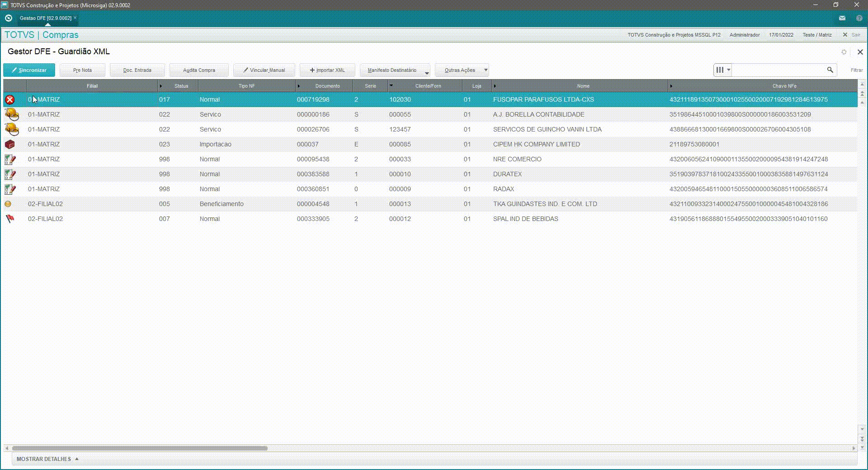Image resolution: width=868 pixels, height=470 pixels.
Task: Close the Gestao DFE tab
Action: (75, 18)
